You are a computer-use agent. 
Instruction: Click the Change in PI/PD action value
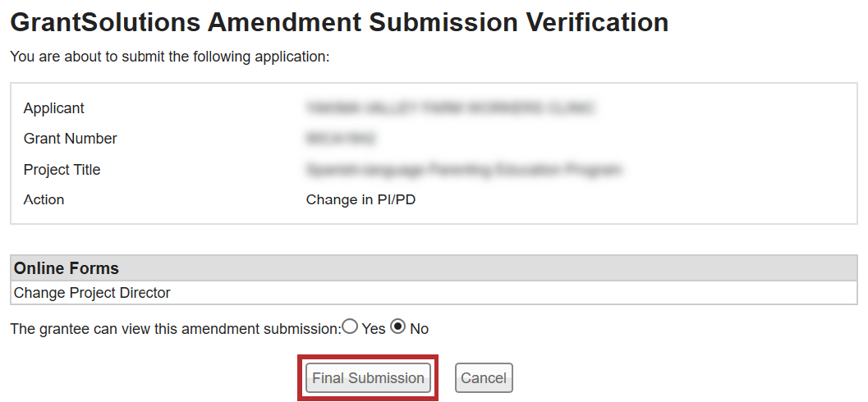(361, 199)
